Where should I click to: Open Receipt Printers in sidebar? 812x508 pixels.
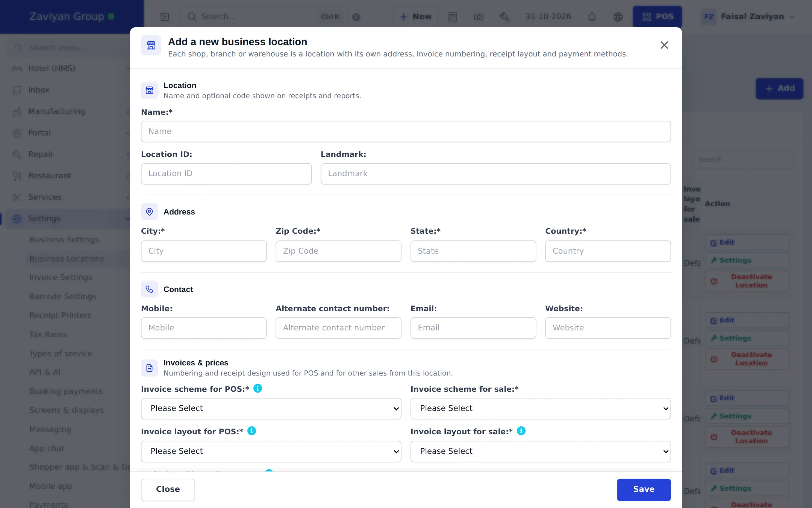61,315
